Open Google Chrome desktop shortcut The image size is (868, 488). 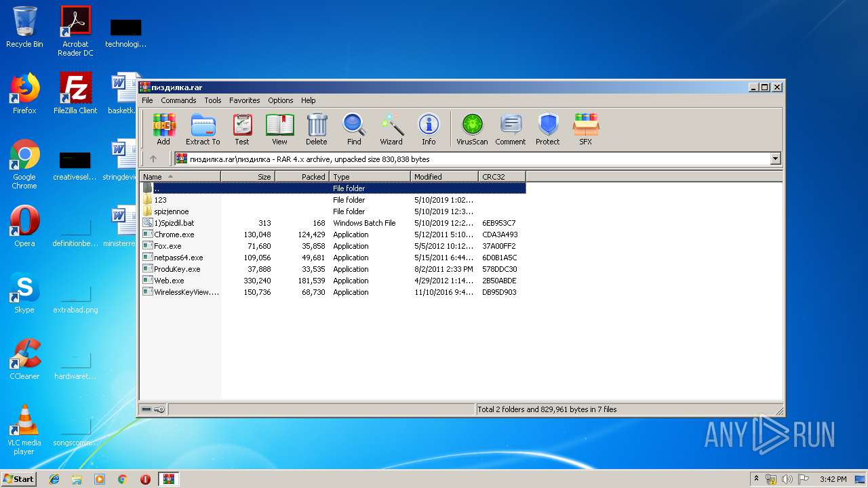tap(24, 164)
